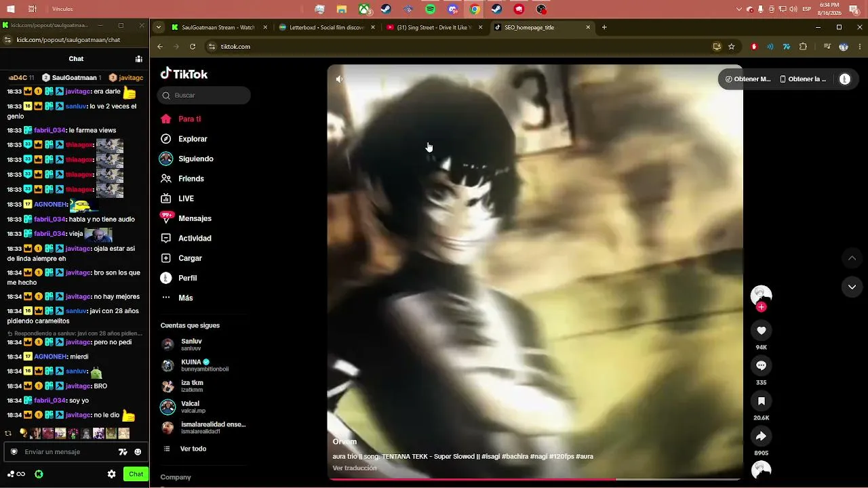868x488 pixels.
Task: Open a new browser tab
Action: pyautogui.click(x=604, y=28)
